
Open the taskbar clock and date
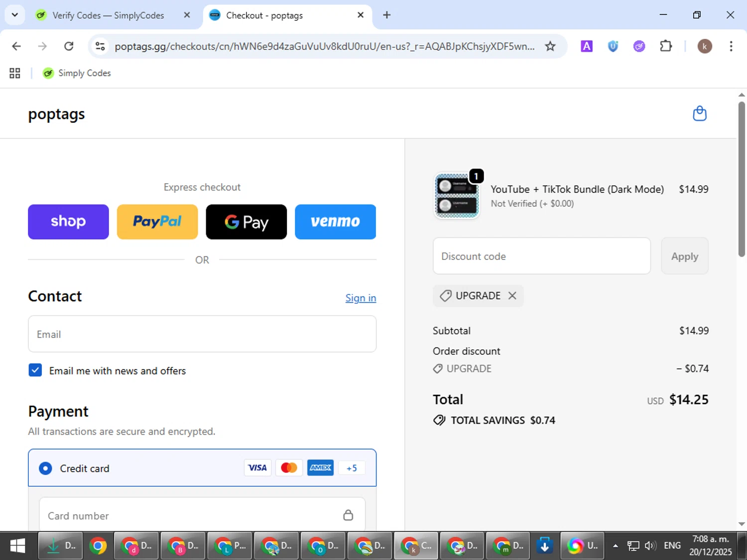point(711,546)
